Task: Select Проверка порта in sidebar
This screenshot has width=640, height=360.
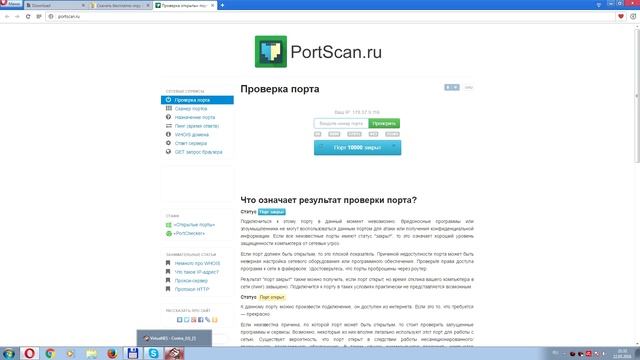Action: [197, 100]
